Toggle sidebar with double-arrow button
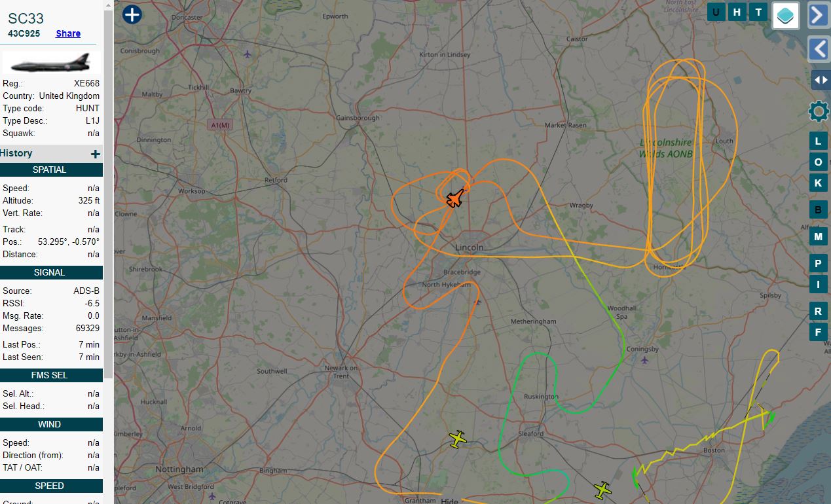The height and width of the screenshot is (504, 831). pyautogui.click(x=821, y=80)
